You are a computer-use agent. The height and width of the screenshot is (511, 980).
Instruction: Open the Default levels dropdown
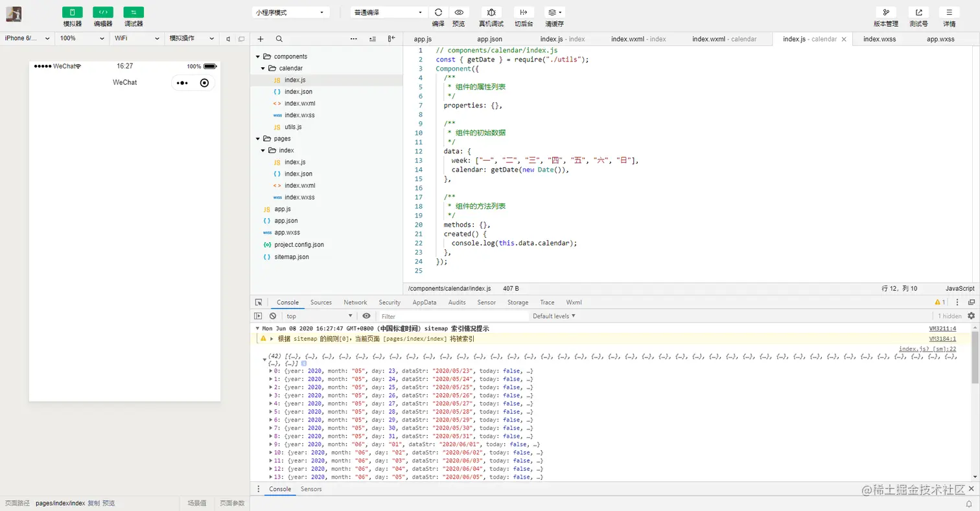coord(554,316)
